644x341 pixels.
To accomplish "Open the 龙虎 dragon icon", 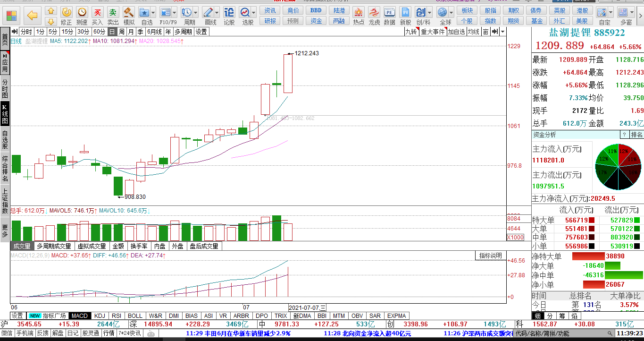I will 374,16.
